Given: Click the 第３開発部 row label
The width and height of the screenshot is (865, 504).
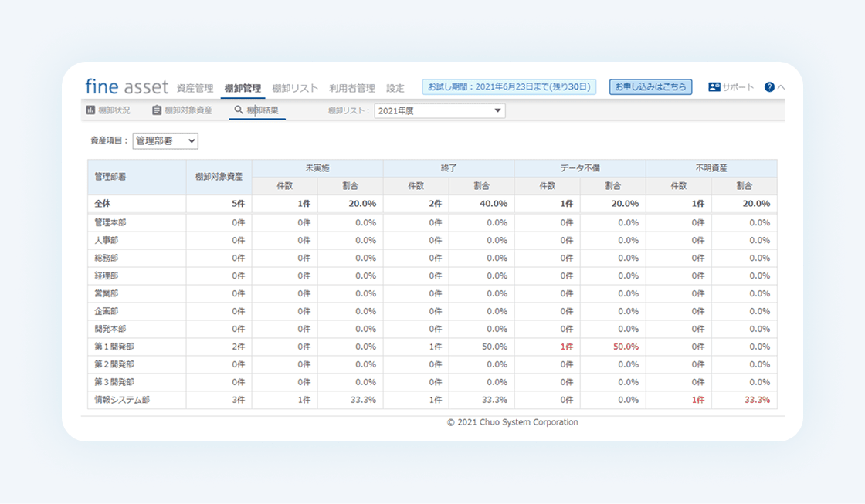Looking at the screenshot, I should [114, 382].
